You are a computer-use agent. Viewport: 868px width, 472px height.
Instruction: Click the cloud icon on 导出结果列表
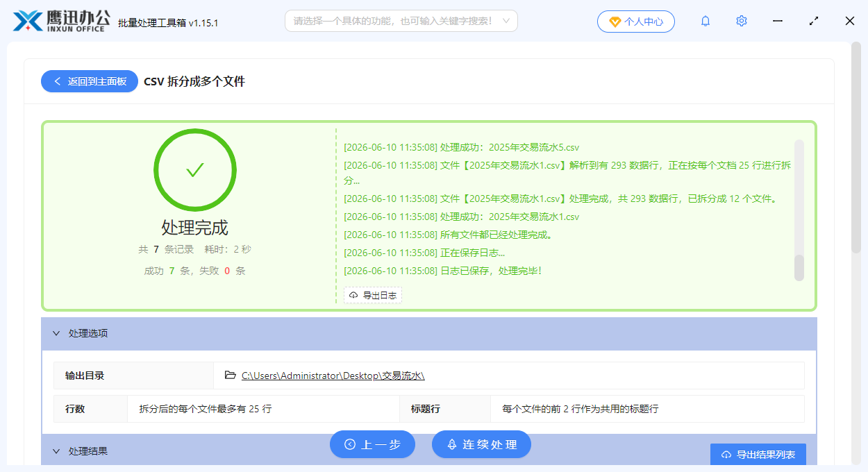tap(726, 455)
